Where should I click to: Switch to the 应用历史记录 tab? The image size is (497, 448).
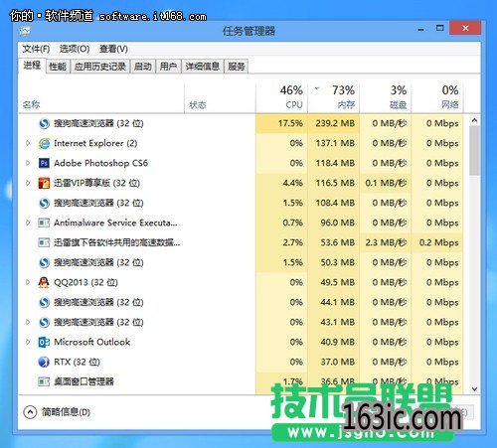(100, 67)
